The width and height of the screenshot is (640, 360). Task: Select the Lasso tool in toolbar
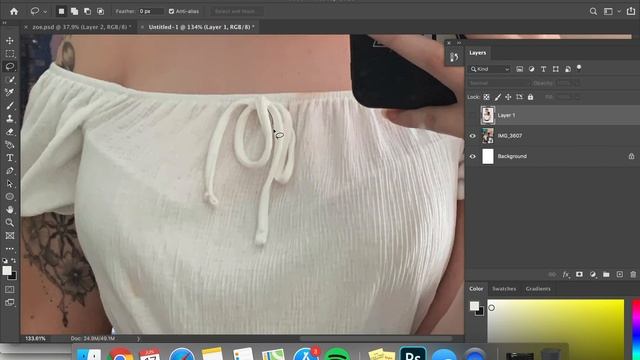tap(10, 67)
